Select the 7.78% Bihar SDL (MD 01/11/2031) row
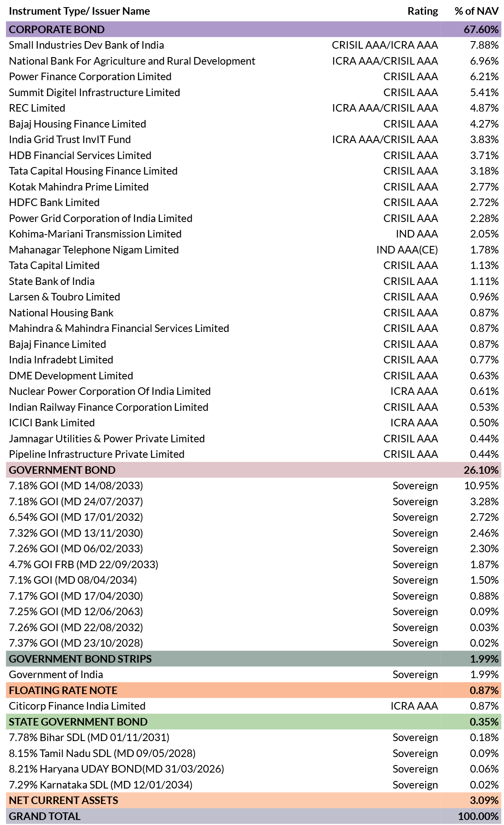 tap(254, 738)
